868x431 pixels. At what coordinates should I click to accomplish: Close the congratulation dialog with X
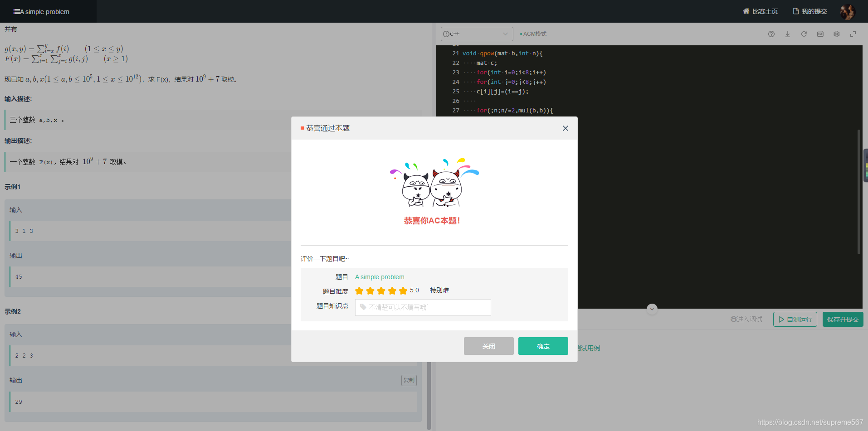click(566, 128)
